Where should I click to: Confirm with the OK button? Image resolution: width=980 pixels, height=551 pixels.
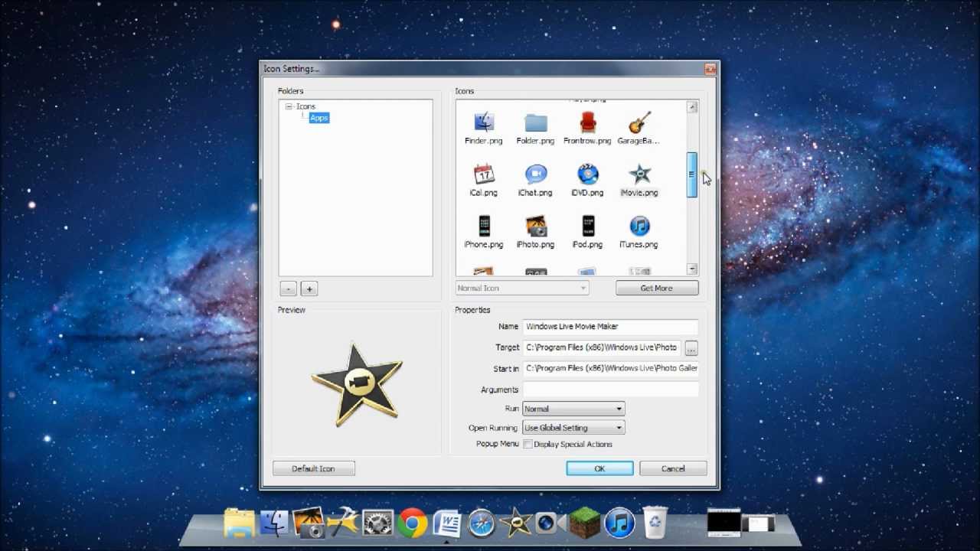(599, 468)
